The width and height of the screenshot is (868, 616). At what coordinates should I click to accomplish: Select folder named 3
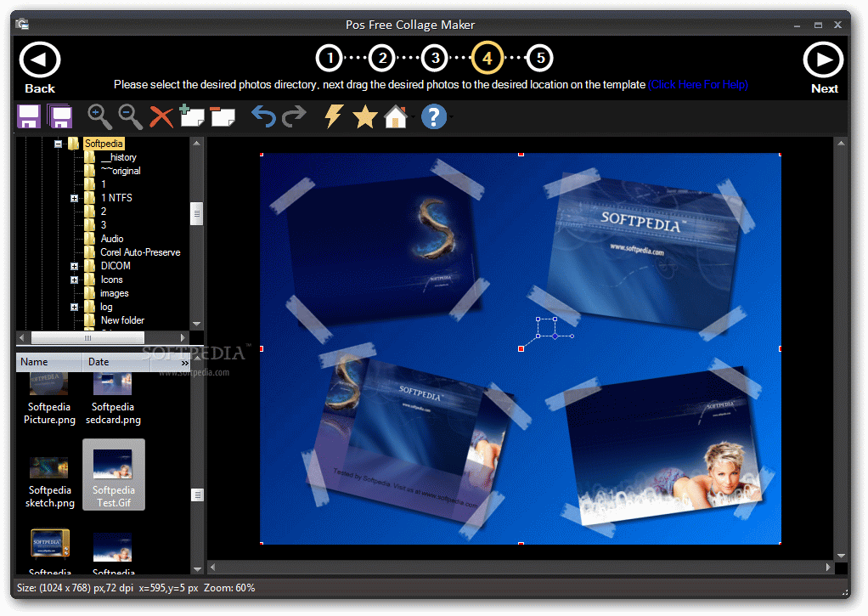coord(104,225)
